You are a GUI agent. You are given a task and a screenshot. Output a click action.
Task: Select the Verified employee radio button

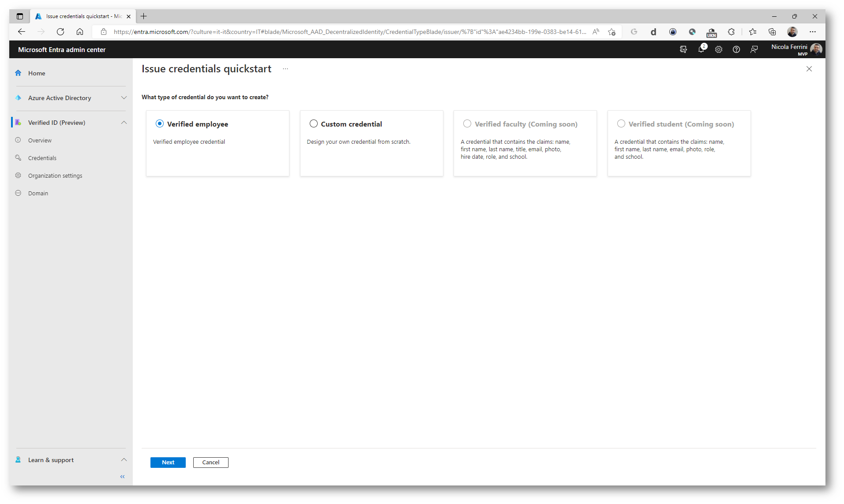click(x=159, y=124)
